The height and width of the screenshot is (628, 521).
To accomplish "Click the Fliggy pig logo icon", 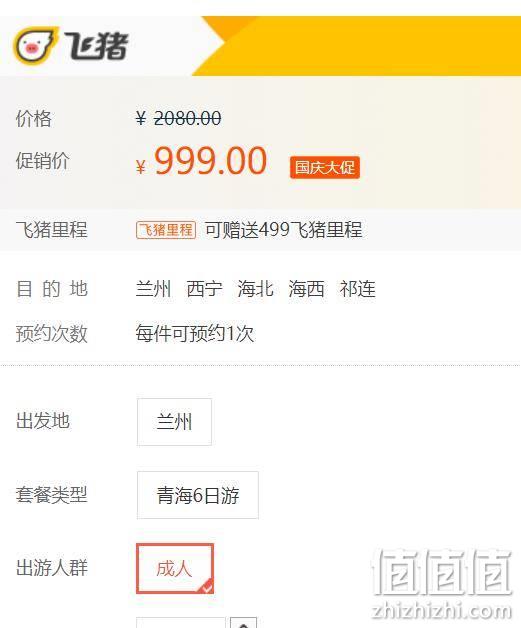I will click(x=35, y=45).
